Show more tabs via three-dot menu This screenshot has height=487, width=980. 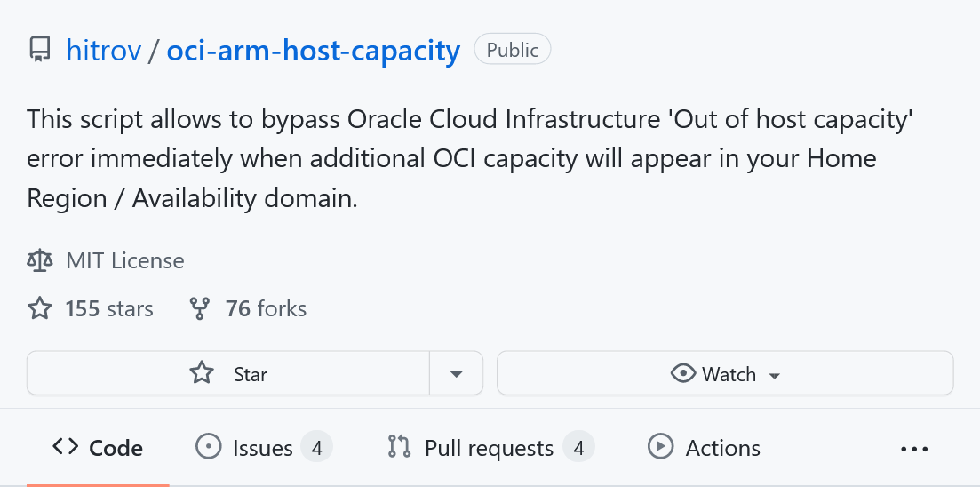(x=914, y=450)
